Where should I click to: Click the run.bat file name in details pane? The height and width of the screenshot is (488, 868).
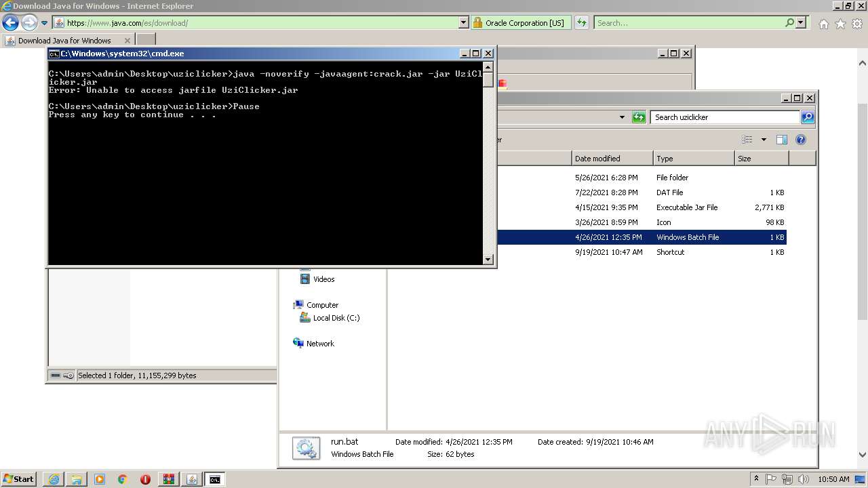click(x=344, y=442)
